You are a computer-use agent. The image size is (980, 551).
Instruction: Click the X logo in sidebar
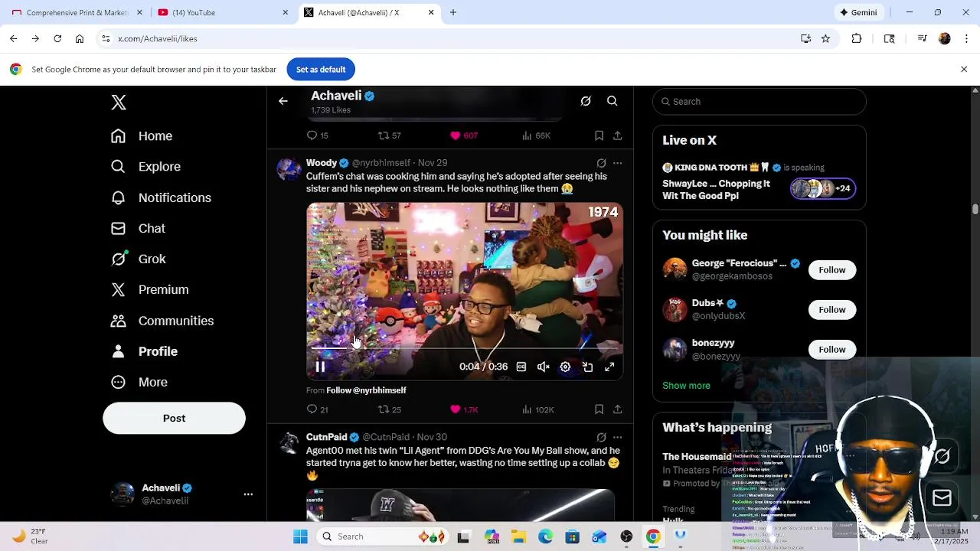coord(119,103)
